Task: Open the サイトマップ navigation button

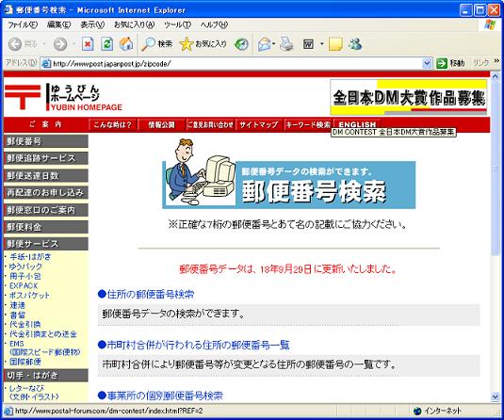Action: pyautogui.click(x=259, y=124)
